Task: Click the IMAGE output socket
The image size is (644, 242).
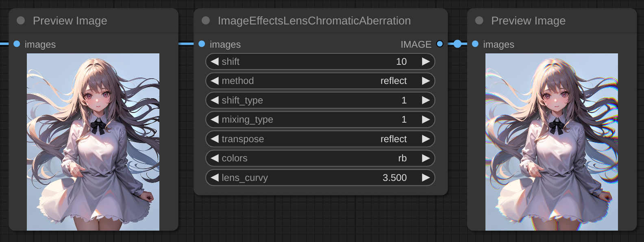Action: pyautogui.click(x=439, y=44)
